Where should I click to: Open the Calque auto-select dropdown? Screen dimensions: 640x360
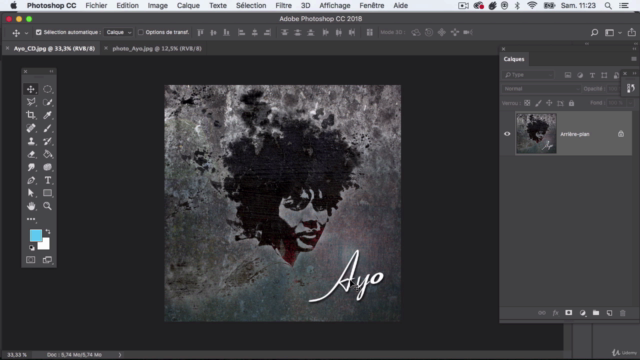(x=118, y=32)
